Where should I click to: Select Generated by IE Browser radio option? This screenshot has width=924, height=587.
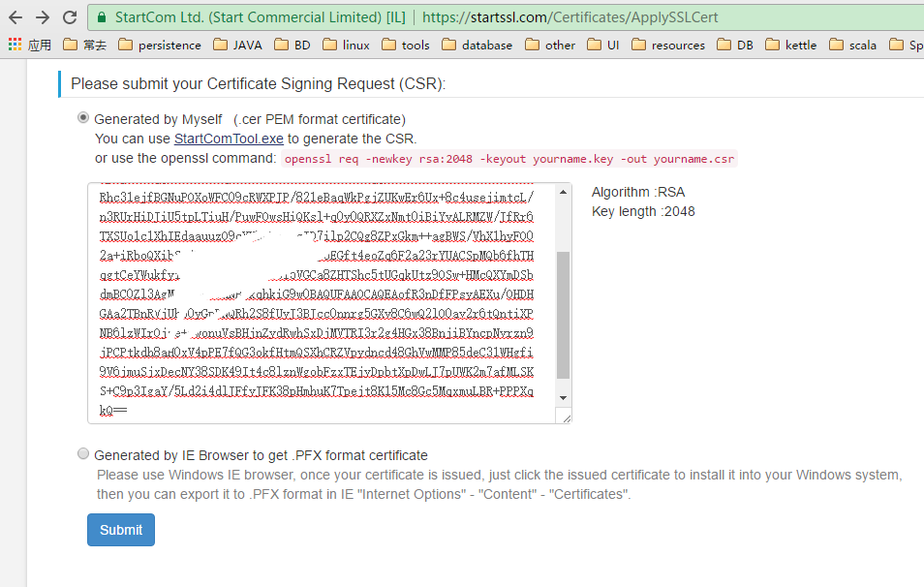(x=83, y=453)
